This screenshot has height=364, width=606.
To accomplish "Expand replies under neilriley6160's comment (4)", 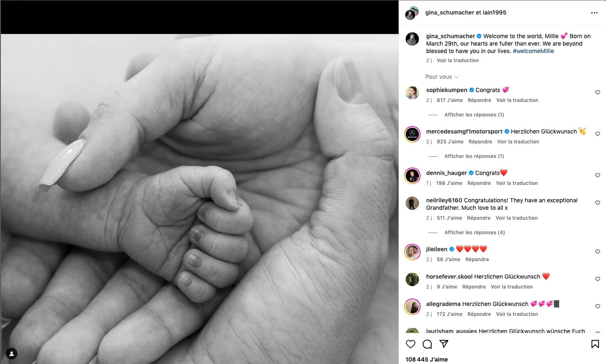I will click(475, 233).
